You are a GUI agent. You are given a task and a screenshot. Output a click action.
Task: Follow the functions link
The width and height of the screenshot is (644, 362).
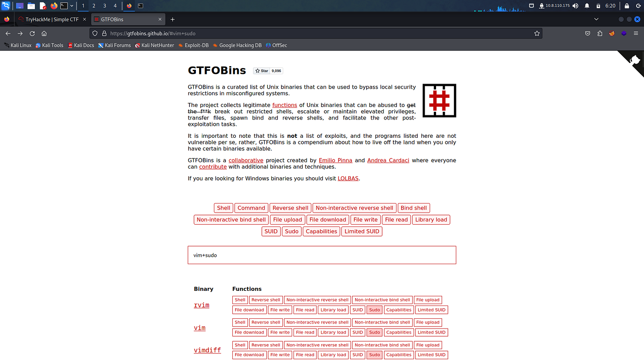pos(285,105)
